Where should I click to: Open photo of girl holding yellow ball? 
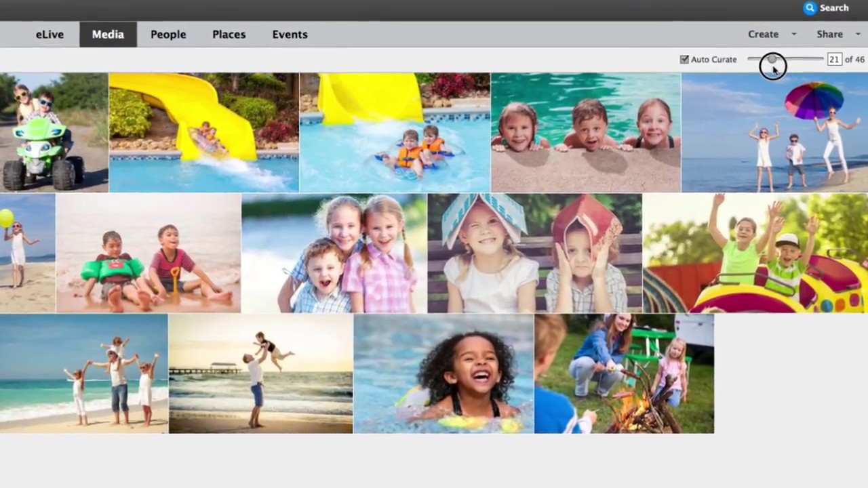click(x=27, y=253)
